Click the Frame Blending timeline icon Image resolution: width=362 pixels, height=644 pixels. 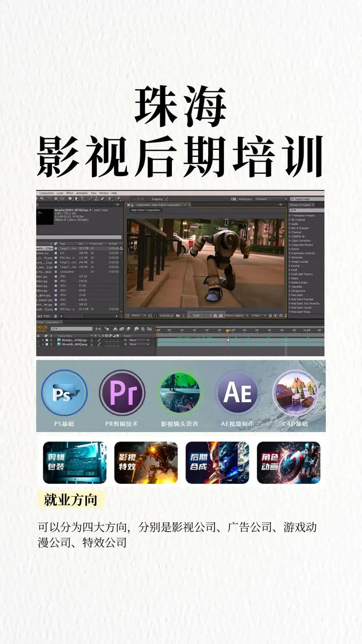coord(122,329)
